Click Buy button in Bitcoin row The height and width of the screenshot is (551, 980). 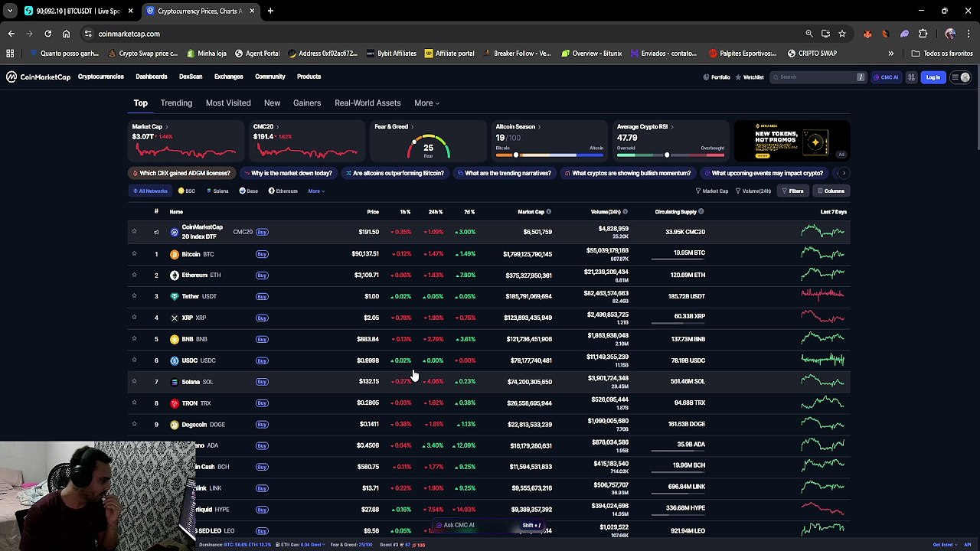tap(262, 254)
